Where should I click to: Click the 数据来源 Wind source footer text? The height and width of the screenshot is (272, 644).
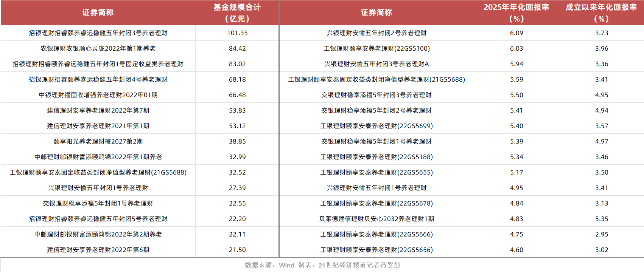pos(269,265)
